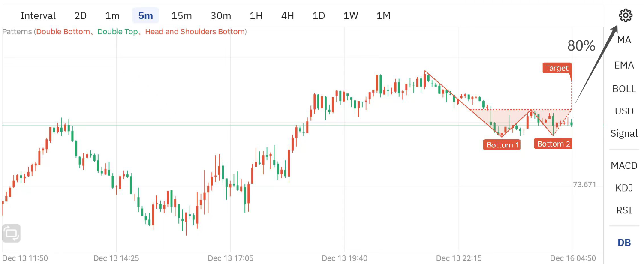This screenshot has width=644, height=264.
Task: Enable the KDJ indicator
Action: (624, 188)
